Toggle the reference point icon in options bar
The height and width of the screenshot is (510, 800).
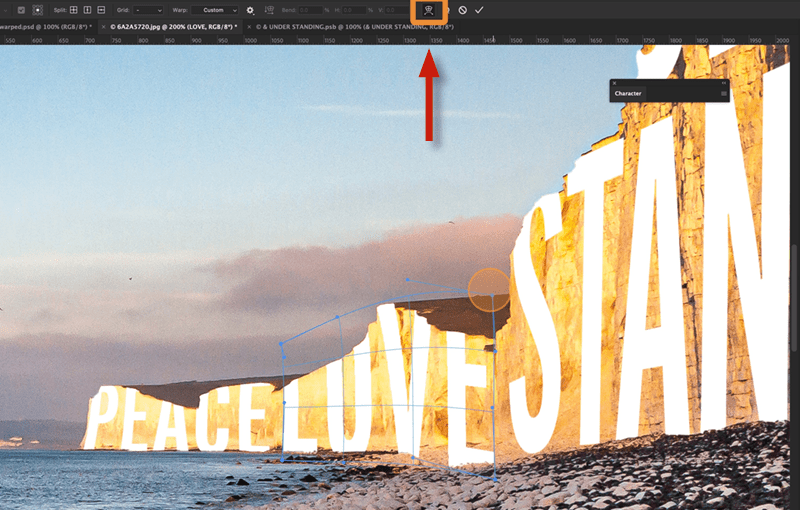coord(38,9)
